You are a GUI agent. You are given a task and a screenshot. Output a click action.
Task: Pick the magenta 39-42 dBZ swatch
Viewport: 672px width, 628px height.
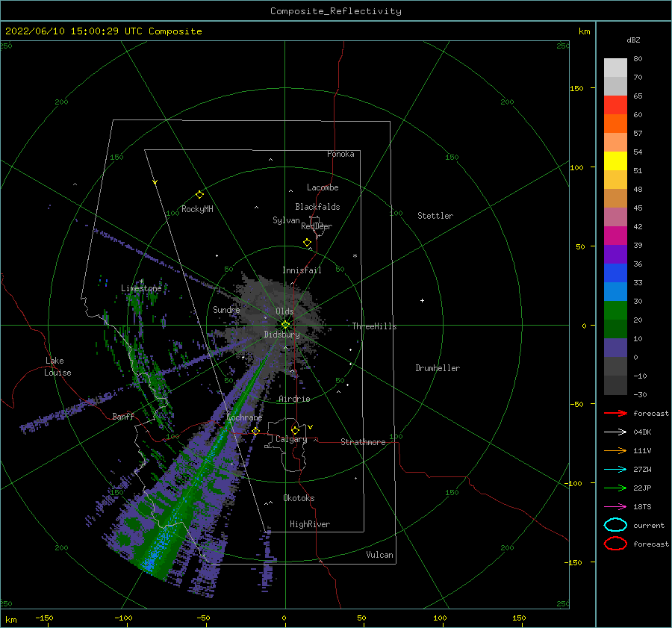(x=615, y=236)
